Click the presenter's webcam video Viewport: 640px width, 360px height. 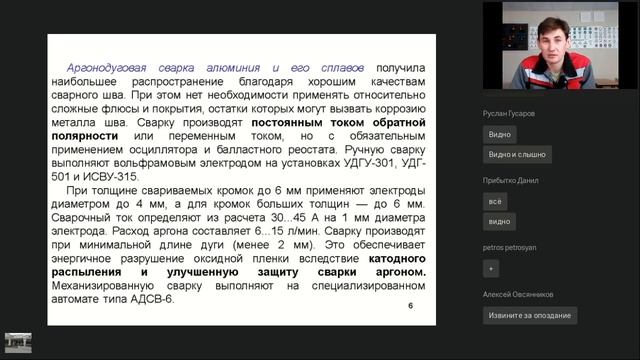point(551,45)
